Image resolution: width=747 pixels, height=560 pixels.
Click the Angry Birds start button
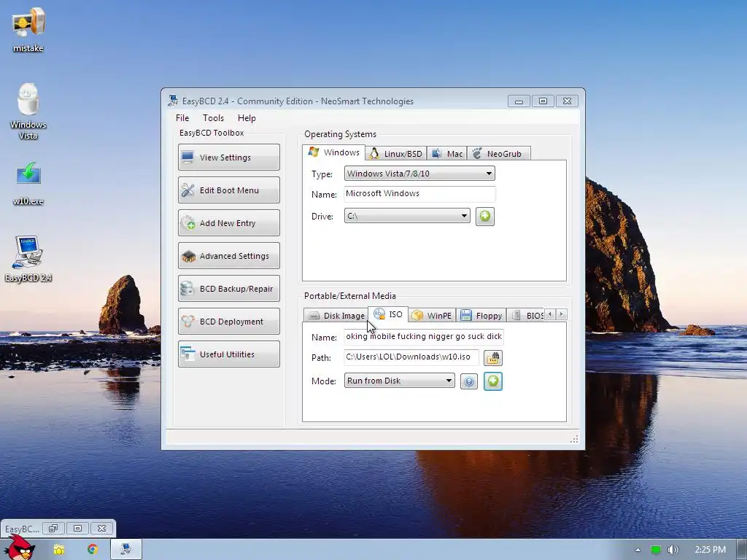point(19,548)
